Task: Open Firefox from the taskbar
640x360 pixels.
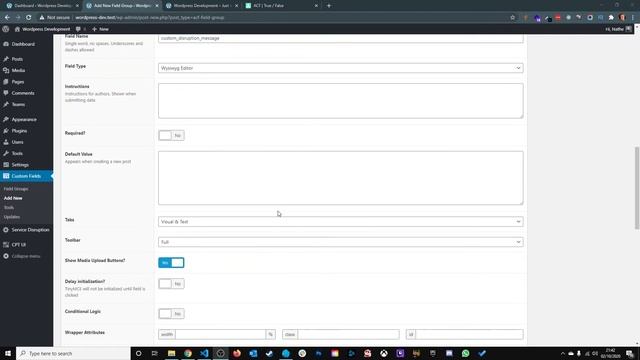Action: pos(237,353)
